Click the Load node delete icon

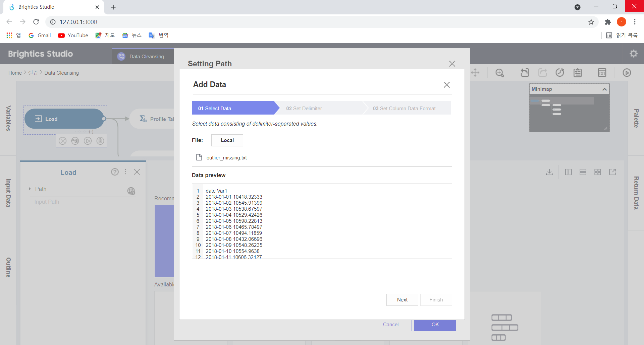(63, 141)
